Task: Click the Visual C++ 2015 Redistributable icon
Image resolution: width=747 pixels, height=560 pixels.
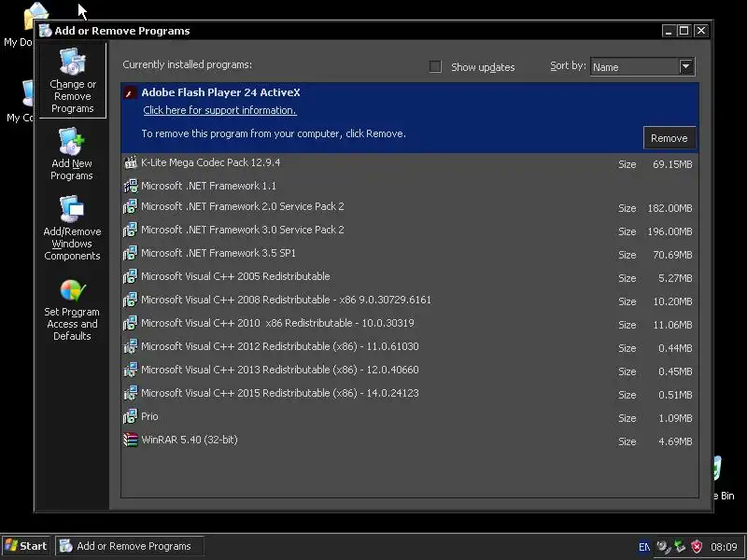Action: coord(131,393)
